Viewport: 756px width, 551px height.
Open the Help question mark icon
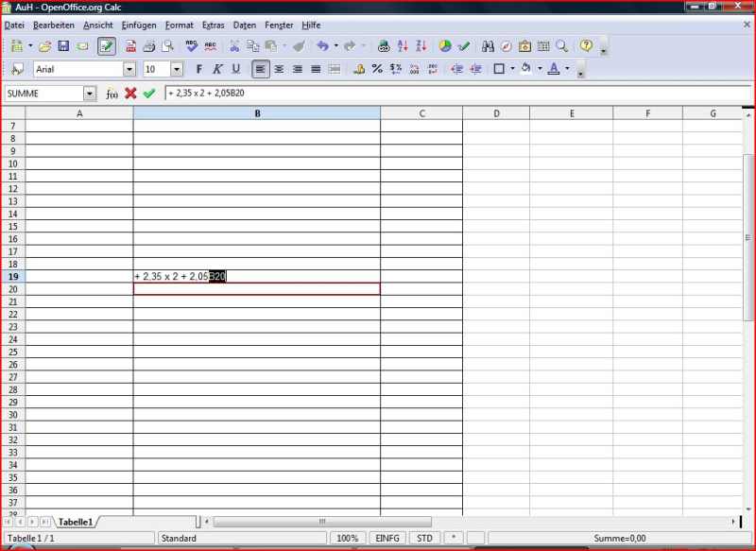(586, 45)
